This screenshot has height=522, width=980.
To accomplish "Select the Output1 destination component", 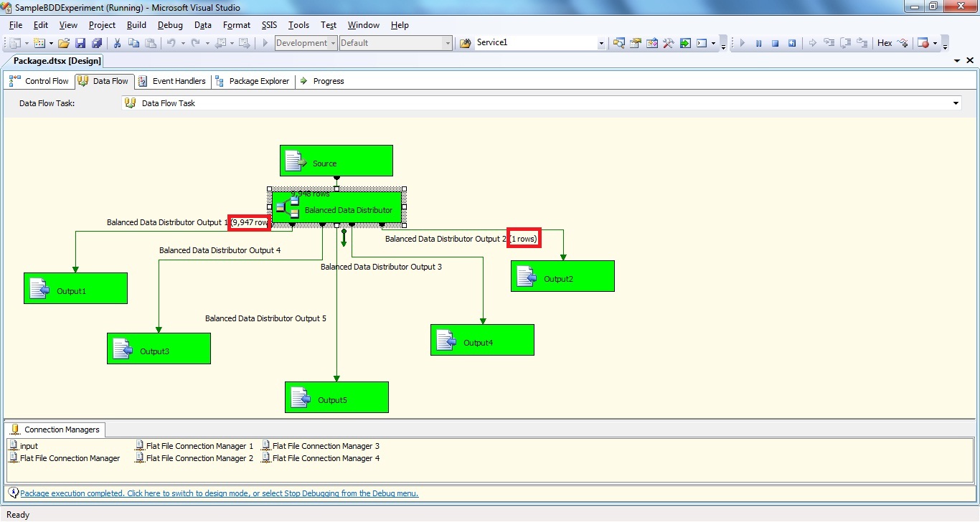I will [x=75, y=288].
